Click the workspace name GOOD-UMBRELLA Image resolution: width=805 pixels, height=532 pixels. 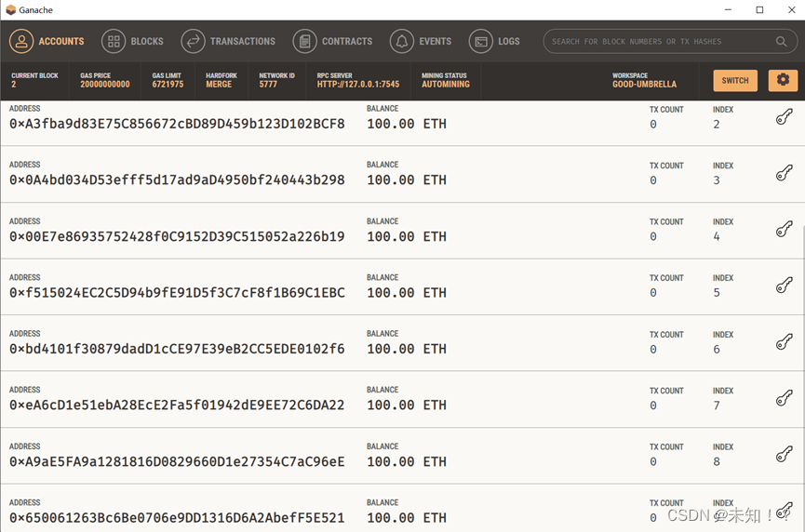click(644, 84)
